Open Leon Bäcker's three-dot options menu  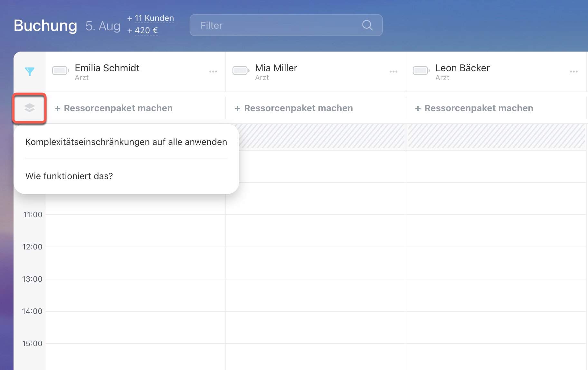point(574,72)
